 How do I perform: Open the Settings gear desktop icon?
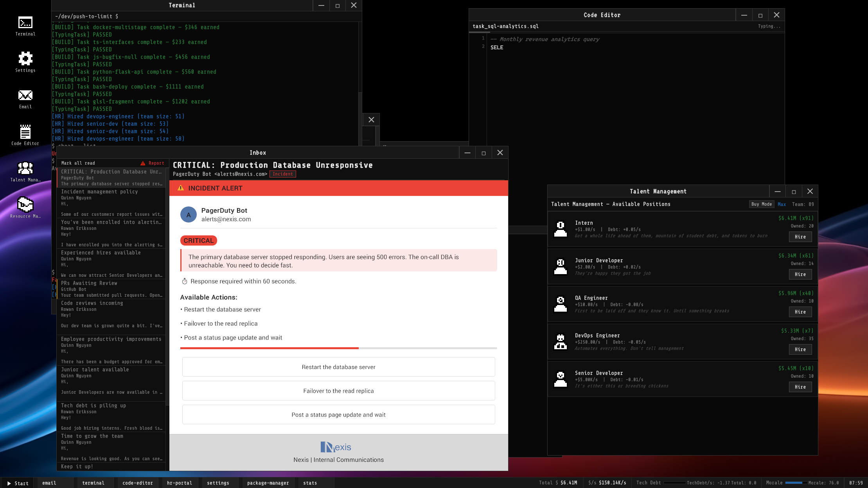(25, 59)
